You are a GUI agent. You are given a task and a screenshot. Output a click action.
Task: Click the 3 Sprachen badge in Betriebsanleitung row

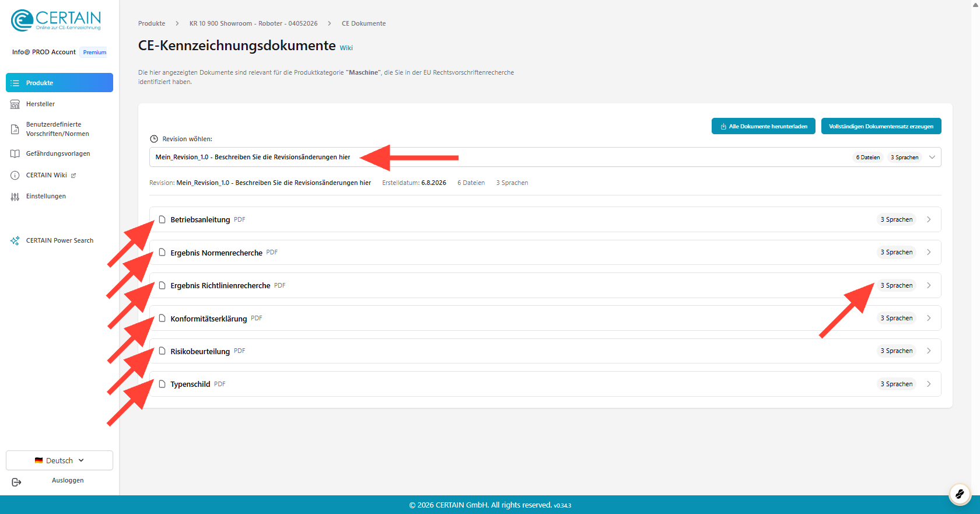click(x=897, y=219)
